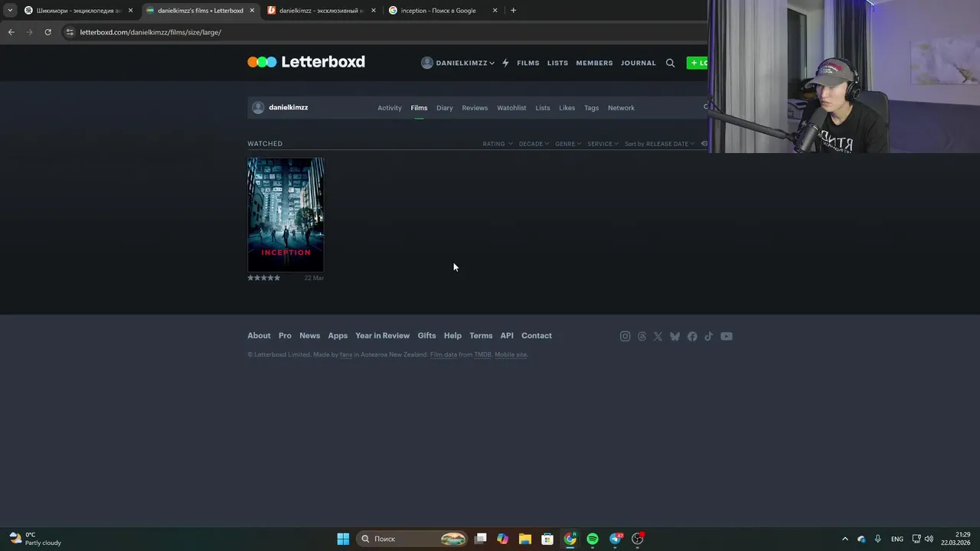Expand the DECADE filter dropdown
This screenshot has height=551, width=980.
click(534, 144)
